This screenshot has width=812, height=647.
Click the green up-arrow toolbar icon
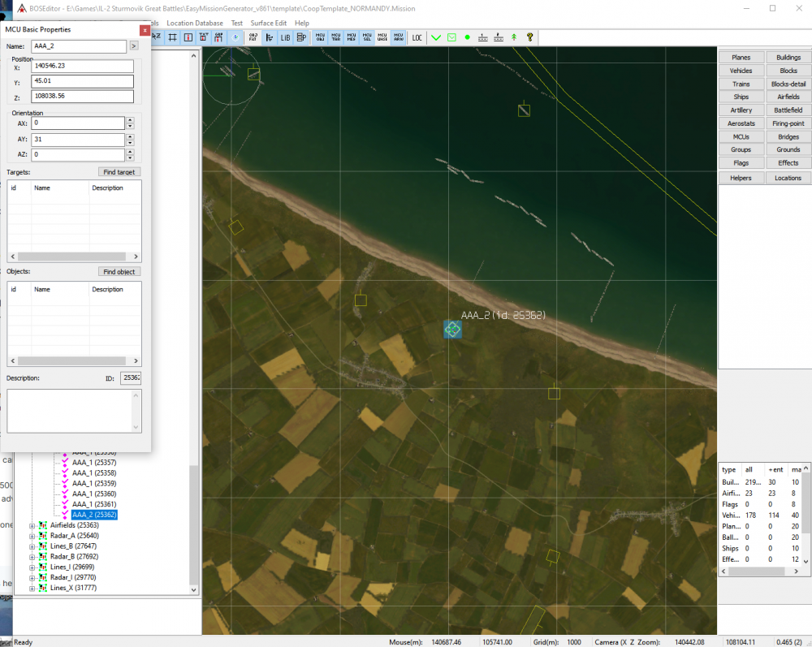(x=513, y=37)
